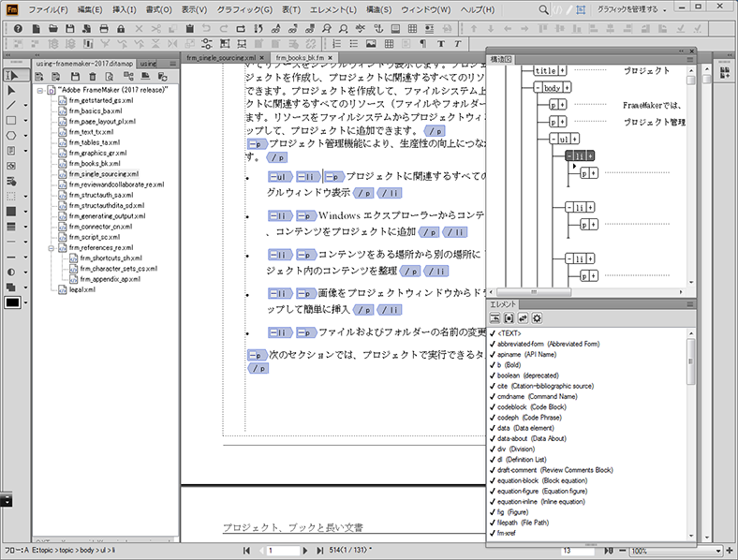Collapse the body element in the structure view
This screenshot has height=560, width=738.
538,87
